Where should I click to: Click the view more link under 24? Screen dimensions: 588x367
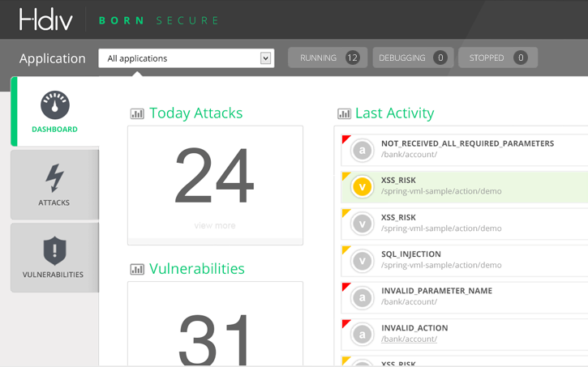[215, 225]
